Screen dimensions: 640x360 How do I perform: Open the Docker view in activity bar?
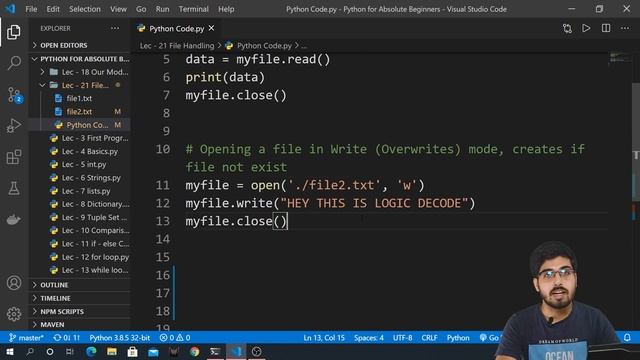click(14, 219)
